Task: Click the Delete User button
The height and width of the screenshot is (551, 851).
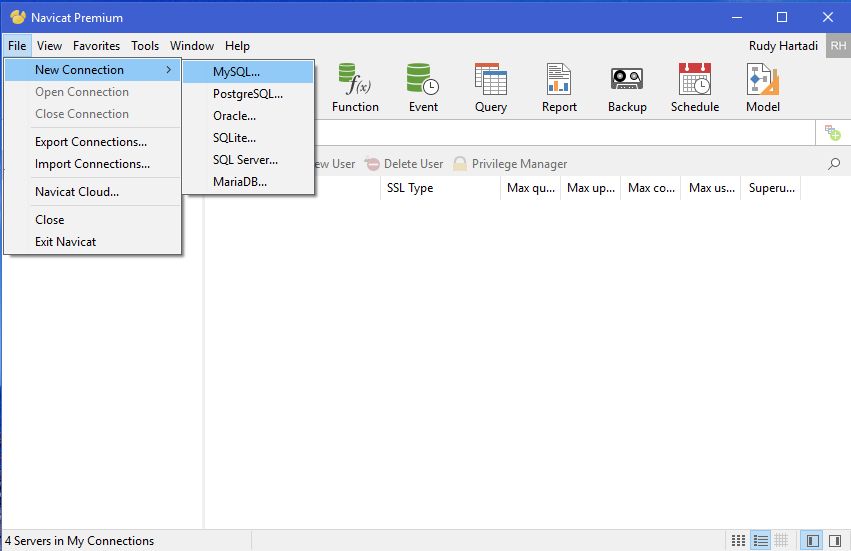Action: 404,163
